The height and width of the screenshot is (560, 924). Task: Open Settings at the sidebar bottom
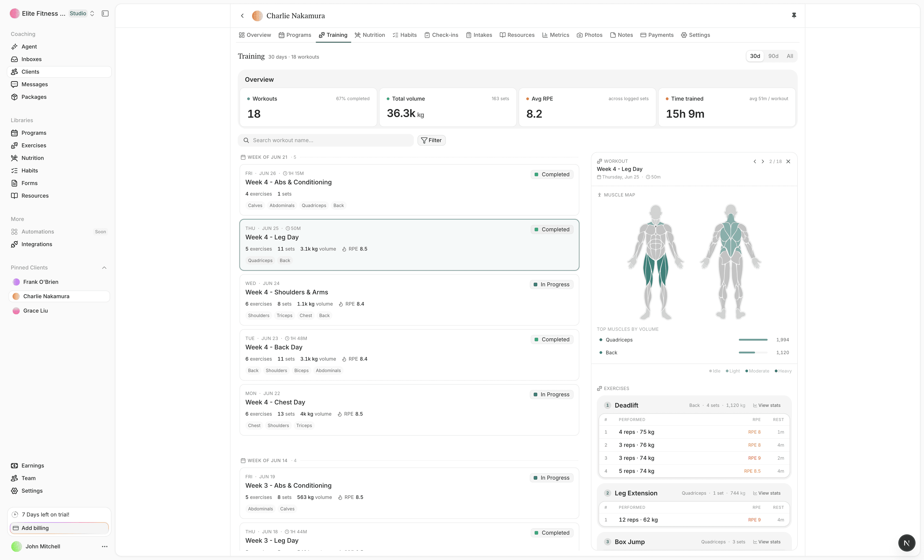pos(59,491)
